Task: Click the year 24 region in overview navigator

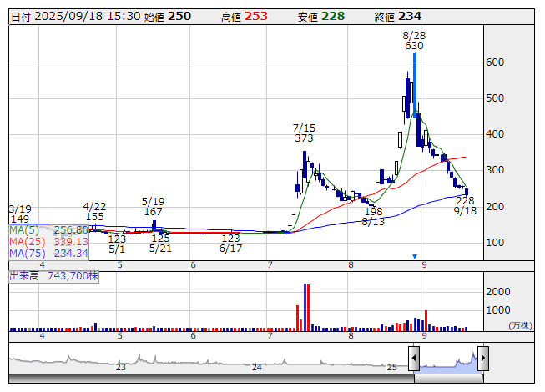Action: tap(257, 366)
